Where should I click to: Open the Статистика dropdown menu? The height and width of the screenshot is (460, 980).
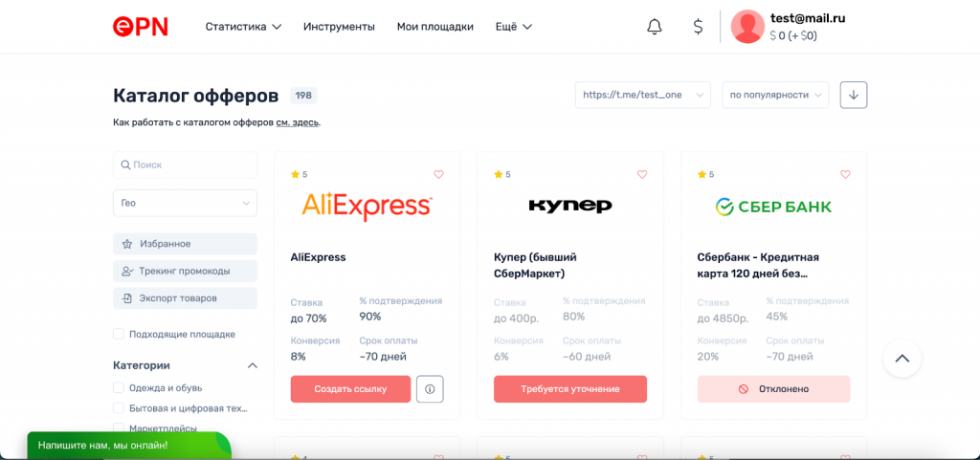tap(243, 27)
